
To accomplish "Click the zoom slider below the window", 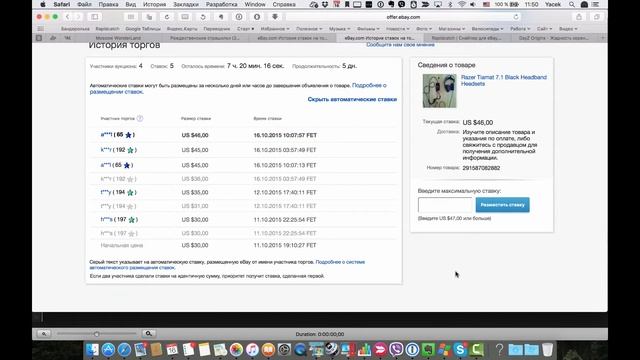I will tap(97, 334).
